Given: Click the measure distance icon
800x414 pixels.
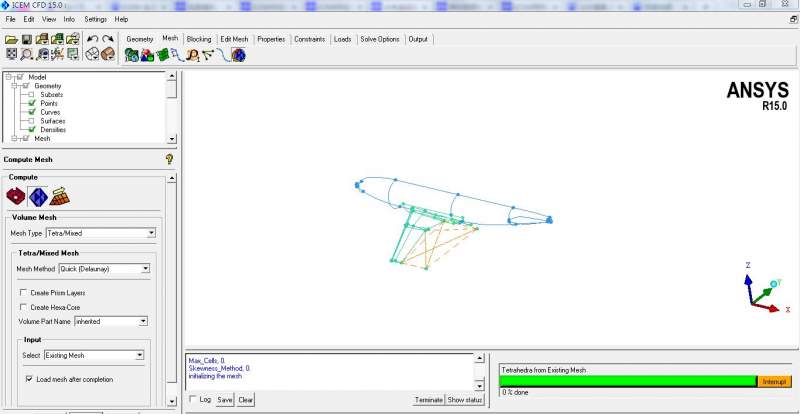Looking at the screenshot, I should pyautogui.click(x=42, y=54).
